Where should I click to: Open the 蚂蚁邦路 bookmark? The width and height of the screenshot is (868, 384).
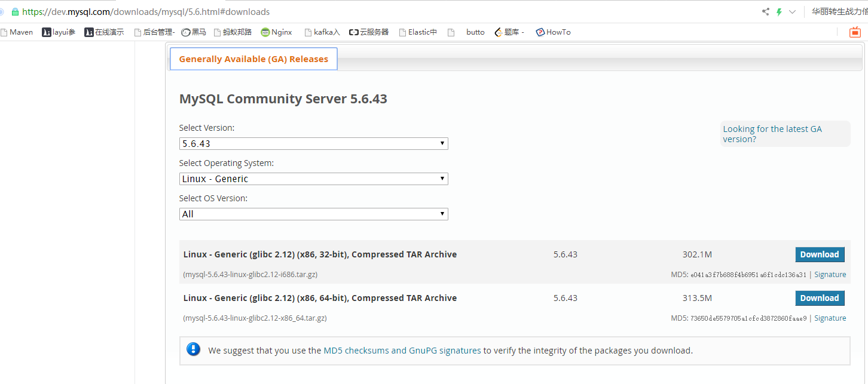[233, 32]
